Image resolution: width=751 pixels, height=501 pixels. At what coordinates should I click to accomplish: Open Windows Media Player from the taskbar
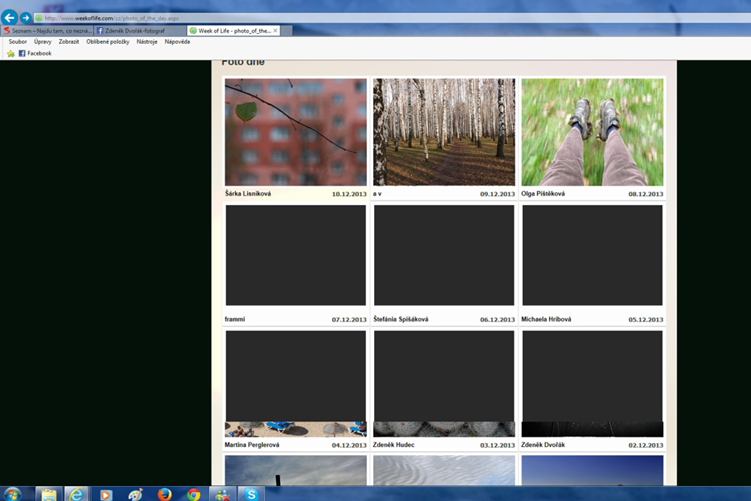point(105,494)
